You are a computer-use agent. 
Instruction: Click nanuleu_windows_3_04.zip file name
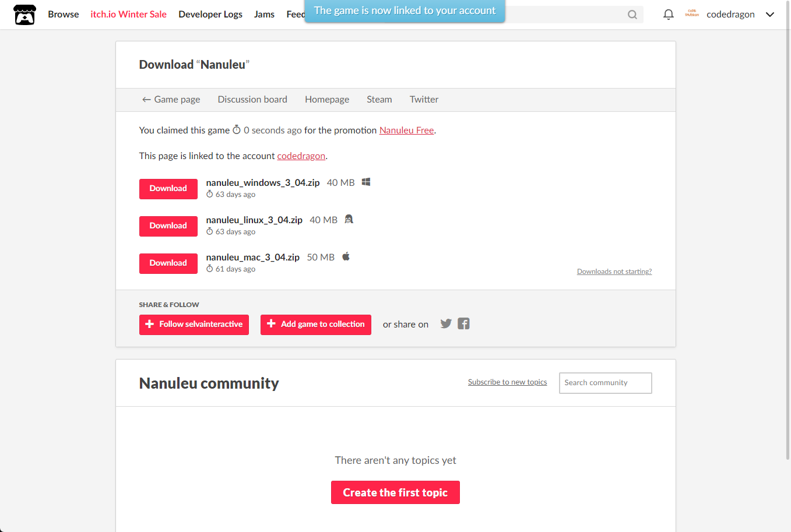pos(263,183)
